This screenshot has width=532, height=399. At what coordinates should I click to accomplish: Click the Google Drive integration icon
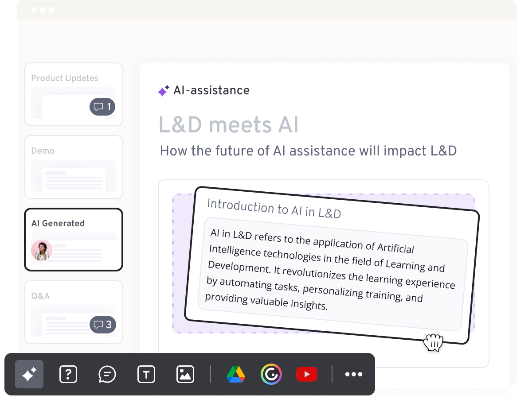click(236, 374)
